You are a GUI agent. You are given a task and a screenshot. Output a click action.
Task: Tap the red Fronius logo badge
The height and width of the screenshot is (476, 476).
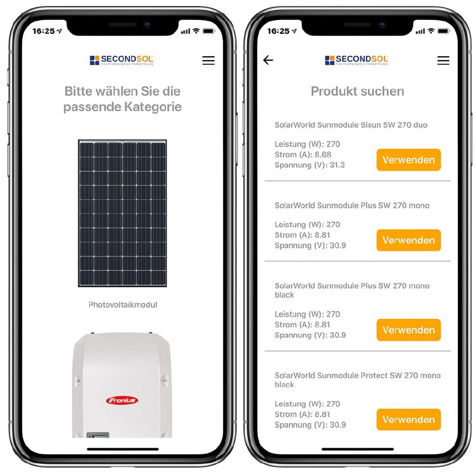pos(122,400)
